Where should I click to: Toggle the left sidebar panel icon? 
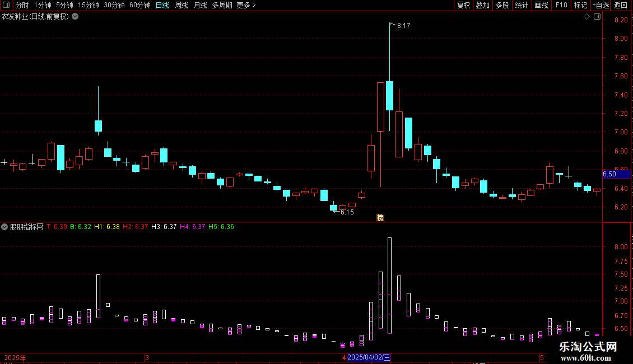[x=6, y=5]
